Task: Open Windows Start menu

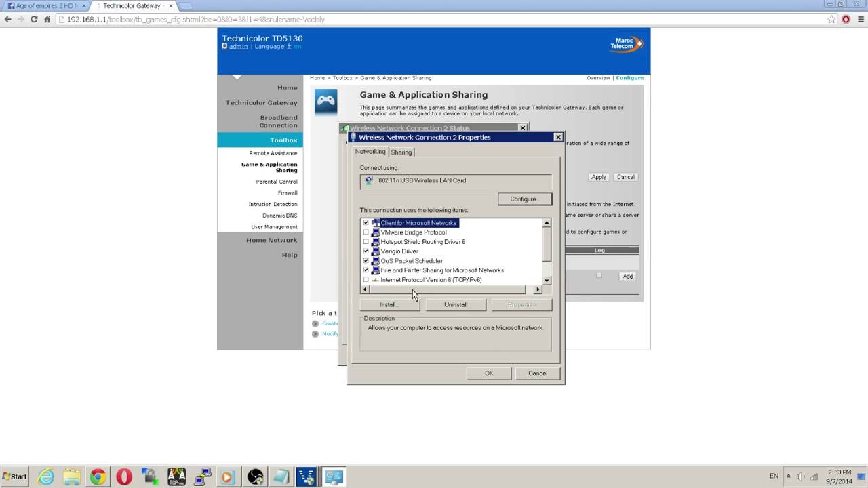Action: 15,476
